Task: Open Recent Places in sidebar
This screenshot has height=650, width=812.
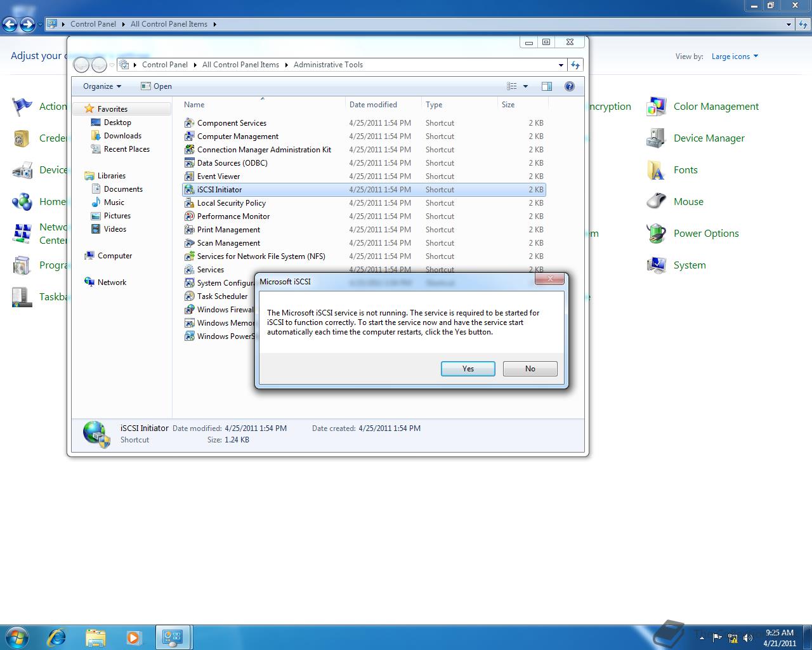Action: [127, 149]
